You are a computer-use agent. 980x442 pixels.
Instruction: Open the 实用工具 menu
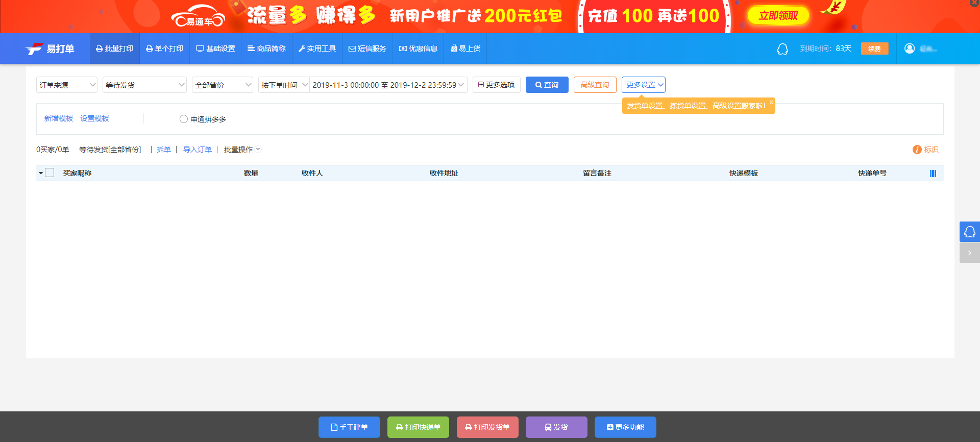click(x=317, y=48)
